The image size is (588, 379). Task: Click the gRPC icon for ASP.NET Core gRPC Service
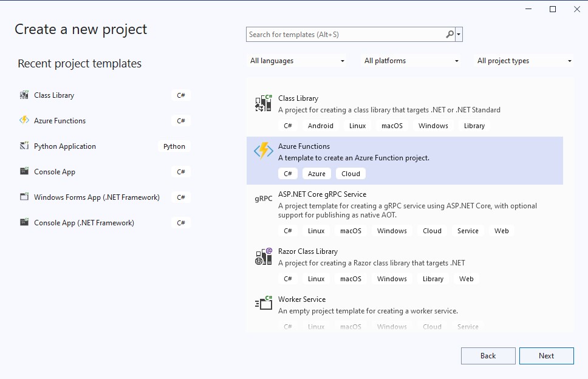point(263,199)
